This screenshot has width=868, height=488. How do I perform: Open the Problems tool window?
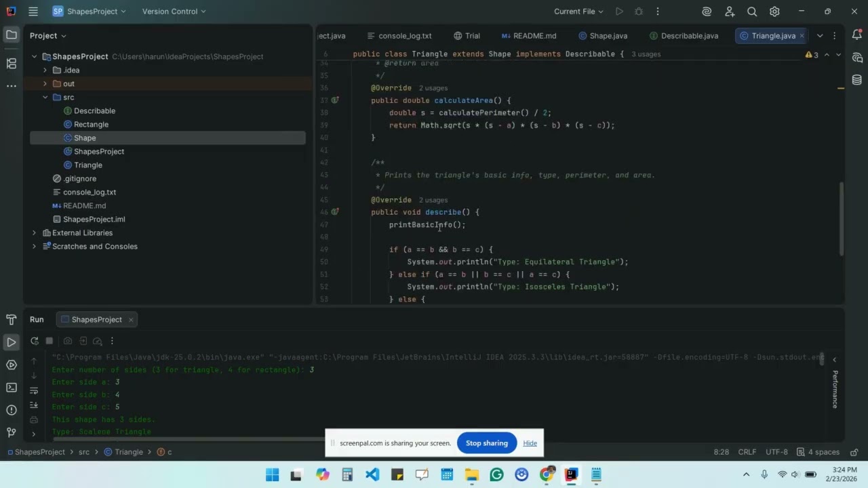pyautogui.click(x=11, y=410)
